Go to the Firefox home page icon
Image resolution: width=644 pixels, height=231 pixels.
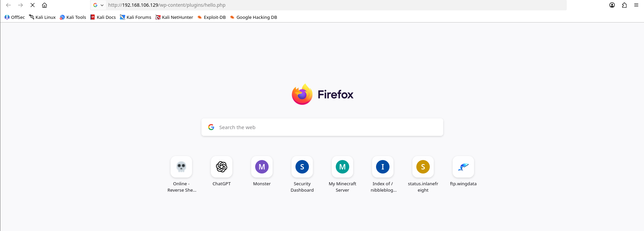(44, 5)
